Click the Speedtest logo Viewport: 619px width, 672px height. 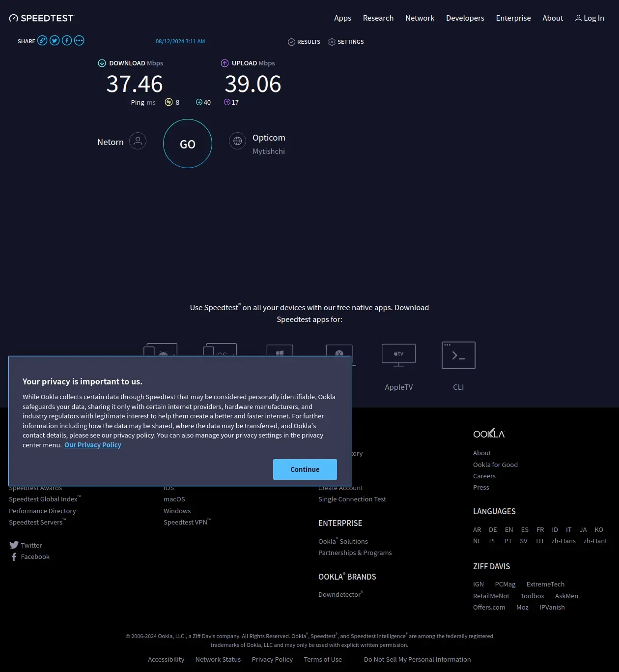click(x=42, y=18)
